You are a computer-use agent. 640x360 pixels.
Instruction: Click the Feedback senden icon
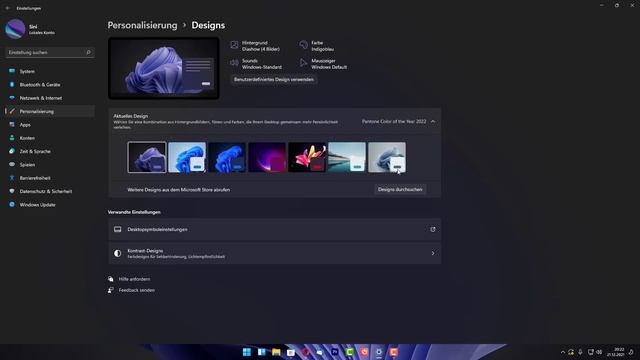pos(111,290)
